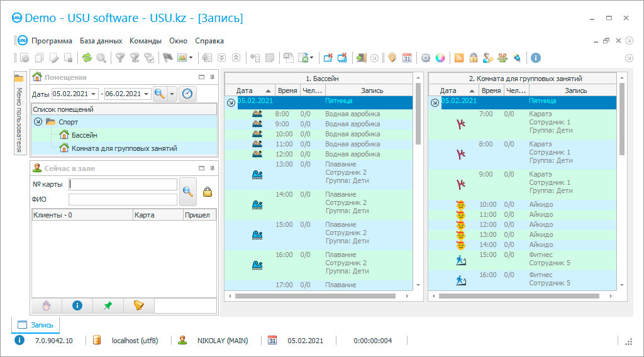Pin the Помещения panel
The image size is (644, 357).
213,77
